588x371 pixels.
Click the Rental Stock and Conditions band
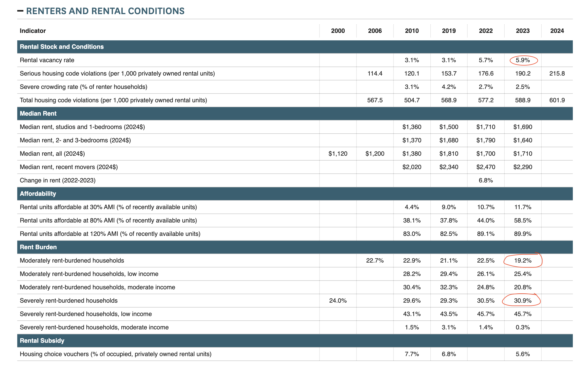coord(62,47)
